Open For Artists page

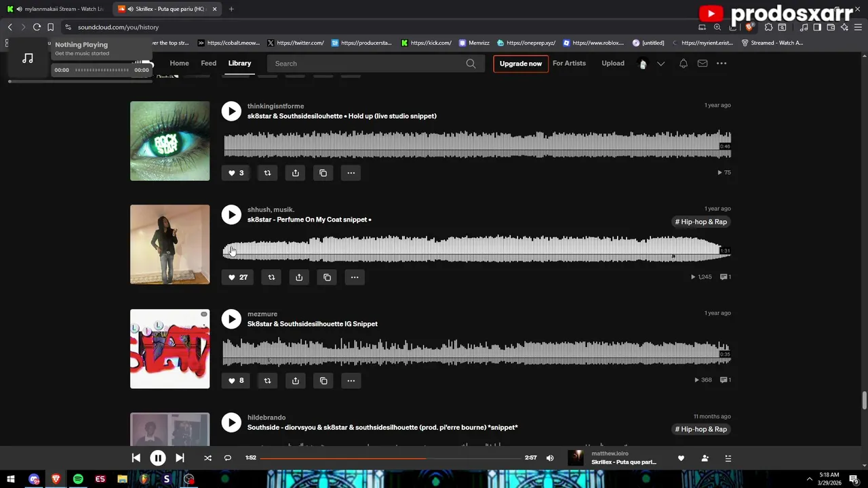pyautogui.click(x=569, y=64)
